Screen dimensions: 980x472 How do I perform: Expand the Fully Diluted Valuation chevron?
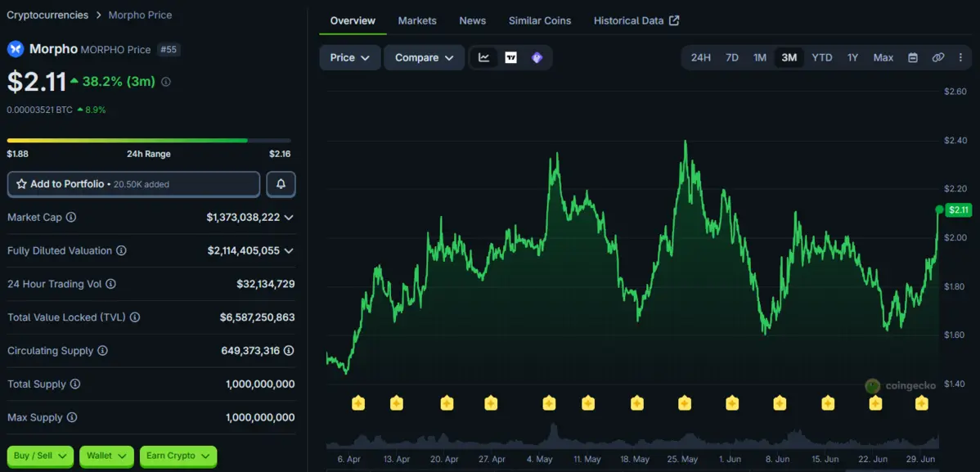[289, 250]
